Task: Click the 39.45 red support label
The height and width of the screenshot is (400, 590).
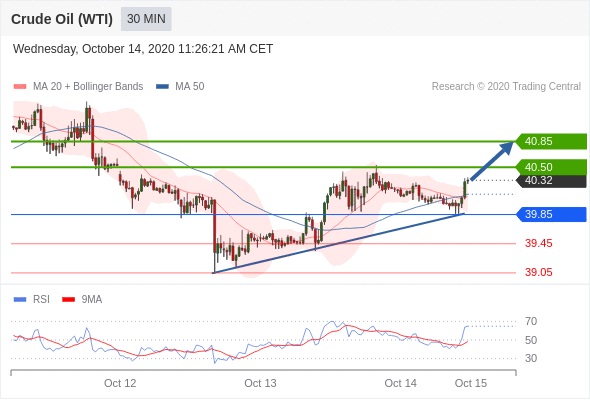Action: click(539, 243)
